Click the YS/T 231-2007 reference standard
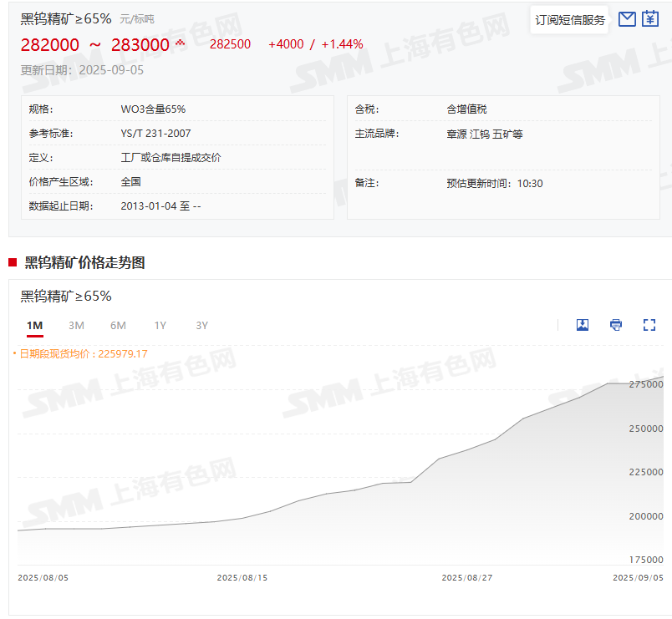The width and height of the screenshot is (672, 619). click(155, 134)
